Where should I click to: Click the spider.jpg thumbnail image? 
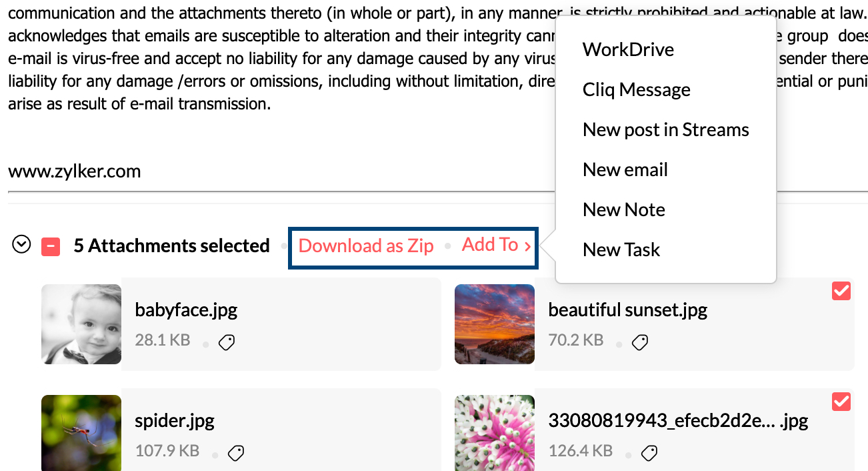pos(81,432)
